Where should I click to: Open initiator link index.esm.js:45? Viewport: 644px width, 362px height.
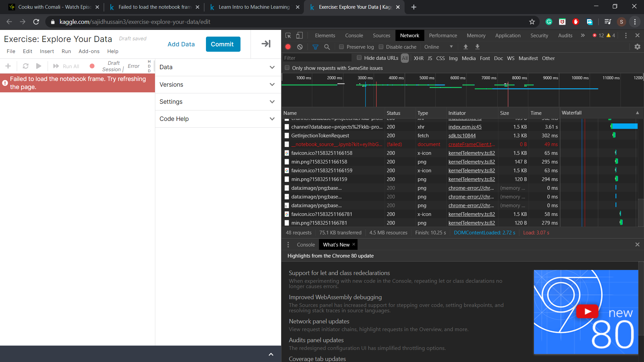(x=465, y=127)
